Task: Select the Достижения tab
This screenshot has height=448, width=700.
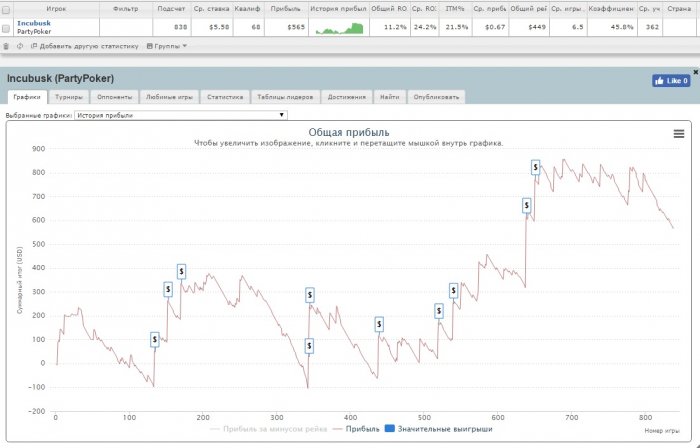Action: [x=345, y=98]
